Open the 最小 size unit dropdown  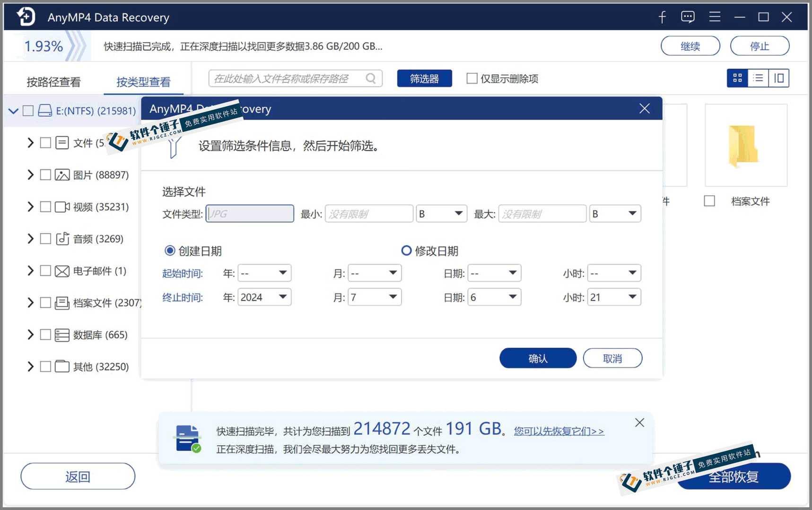[441, 213]
